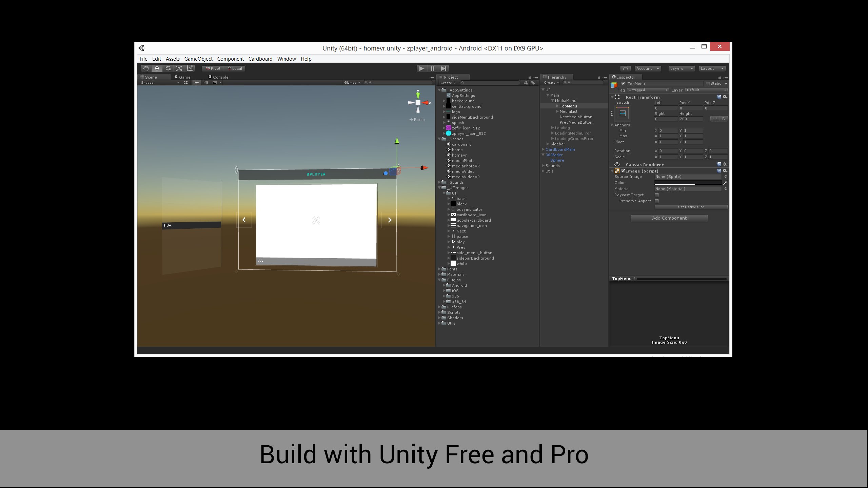868x488 pixels.
Task: Toggle the Static checkbox for TopMenu
Action: pyautogui.click(x=708, y=83)
